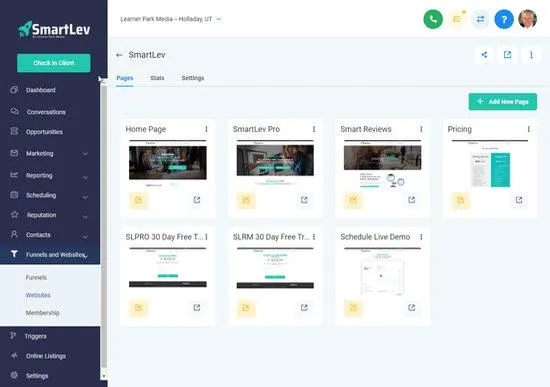550x387 pixels.
Task: Edit the Smart Reviews page
Action: coord(353,200)
